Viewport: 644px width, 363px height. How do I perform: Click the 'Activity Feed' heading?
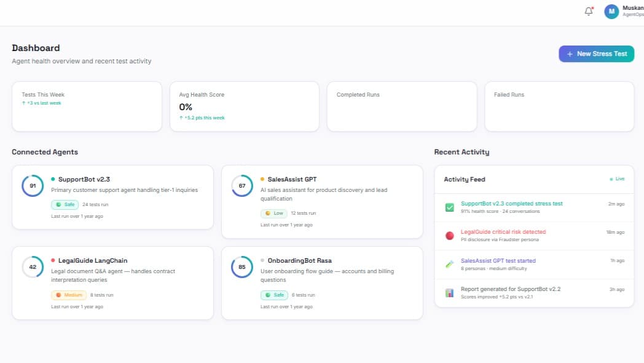point(465,179)
